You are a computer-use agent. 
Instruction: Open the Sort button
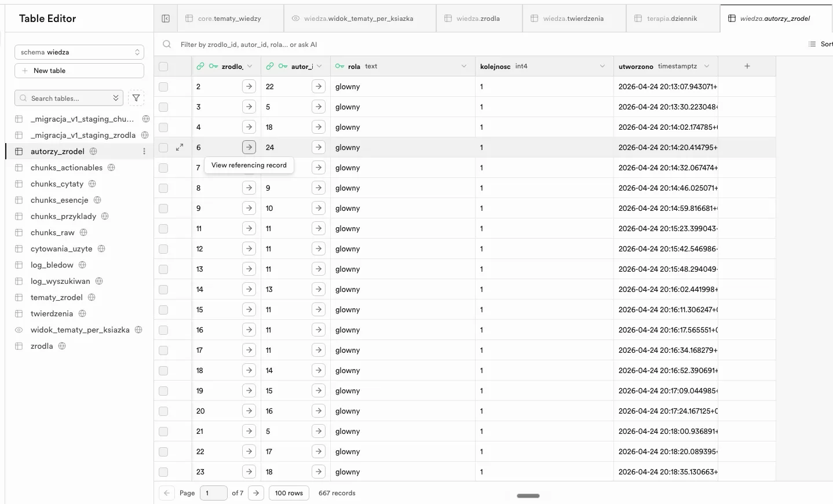pos(821,44)
